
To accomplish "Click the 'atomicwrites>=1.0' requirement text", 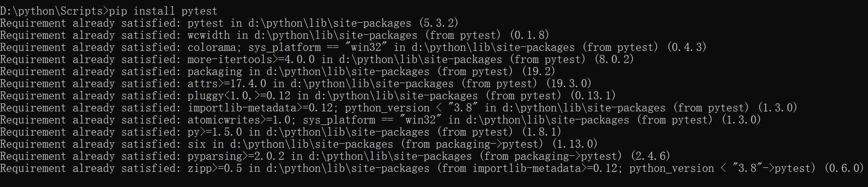I will [x=239, y=120].
